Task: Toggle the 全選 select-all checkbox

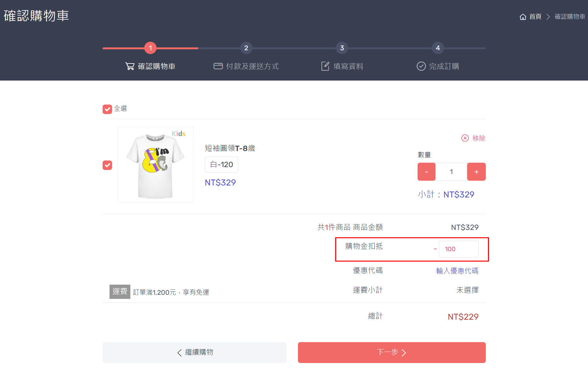Action: (107, 109)
